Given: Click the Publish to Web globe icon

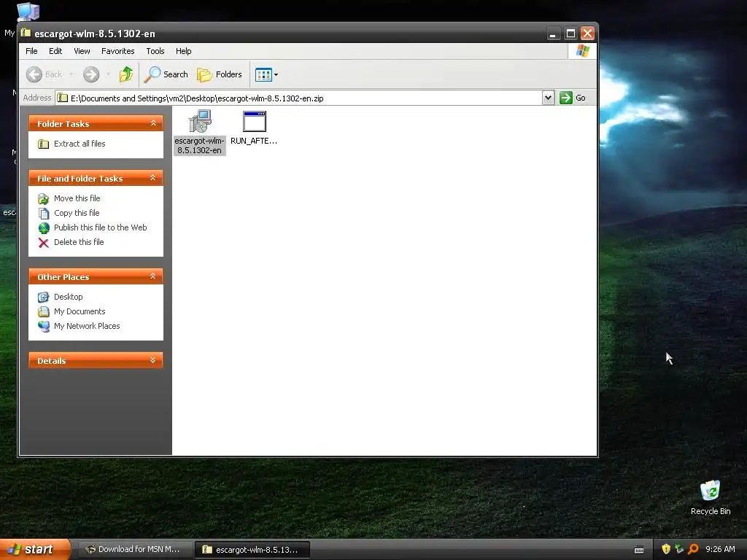Looking at the screenshot, I should tap(43, 228).
